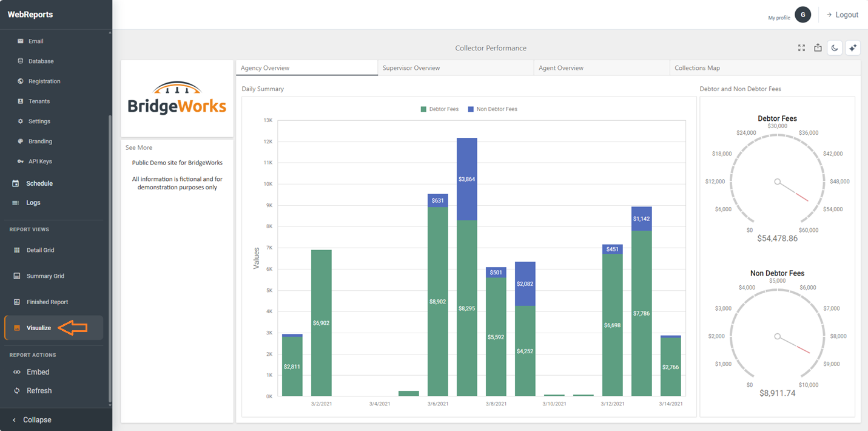The image size is (868, 431).
Task: Toggle Non Debtor Fees legend series
Action: tap(492, 109)
